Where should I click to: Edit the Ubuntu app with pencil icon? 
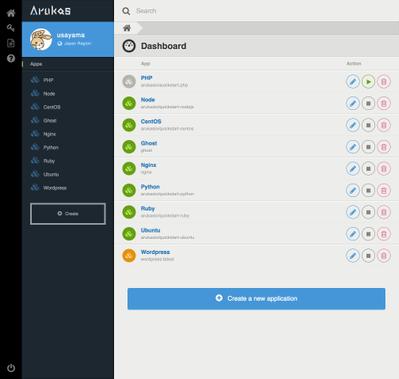(x=353, y=234)
